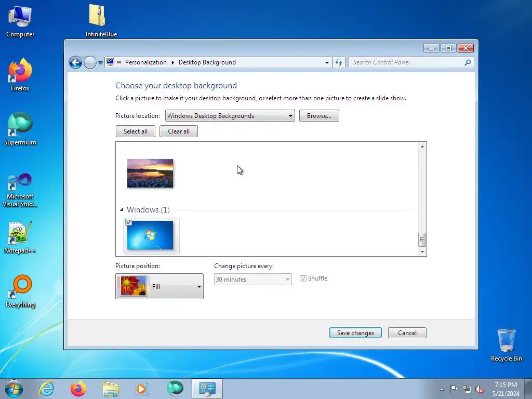Click the Control Panel taskbar button
Viewport: 532px width, 399px height.
207,389
